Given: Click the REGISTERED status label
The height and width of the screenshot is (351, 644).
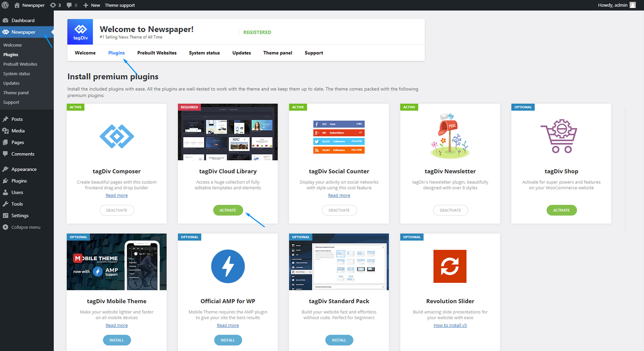Looking at the screenshot, I should click(x=257, y=33).
